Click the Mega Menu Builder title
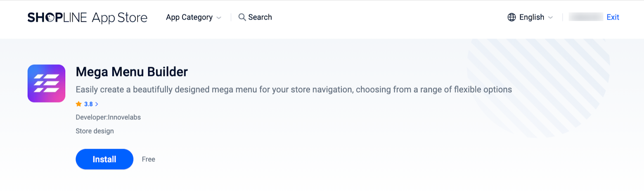The image size is (644, 191). 132,72
